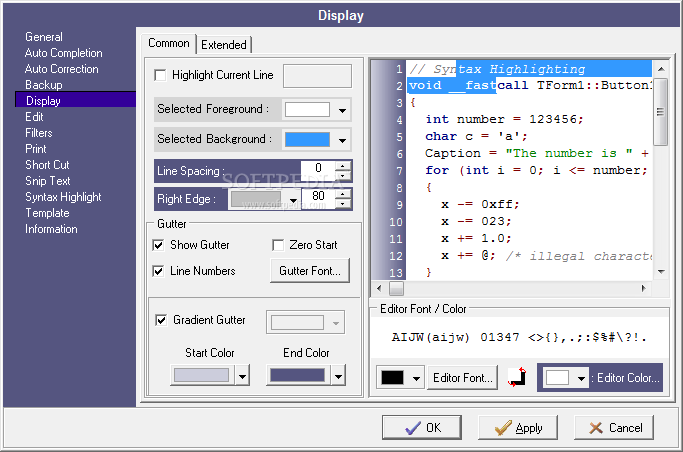Decrease Right Edge value with down spinner
683x452 pixels.
pos(343,204)
